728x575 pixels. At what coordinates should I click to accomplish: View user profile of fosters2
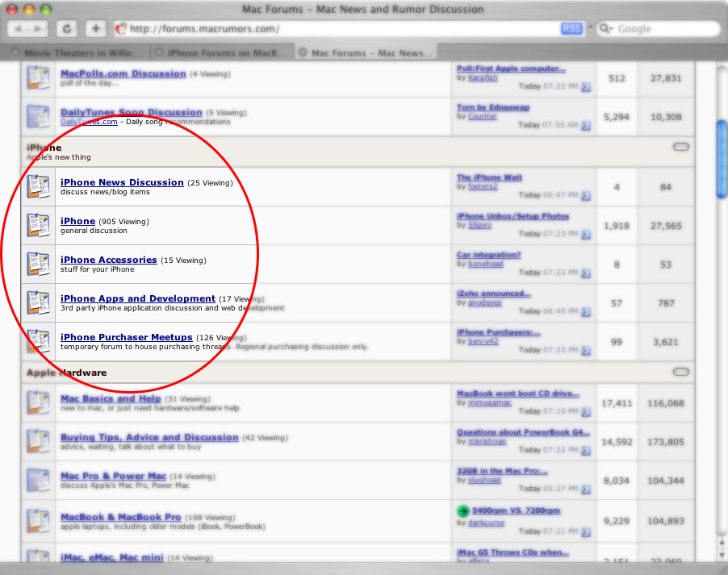click(483, 186)
